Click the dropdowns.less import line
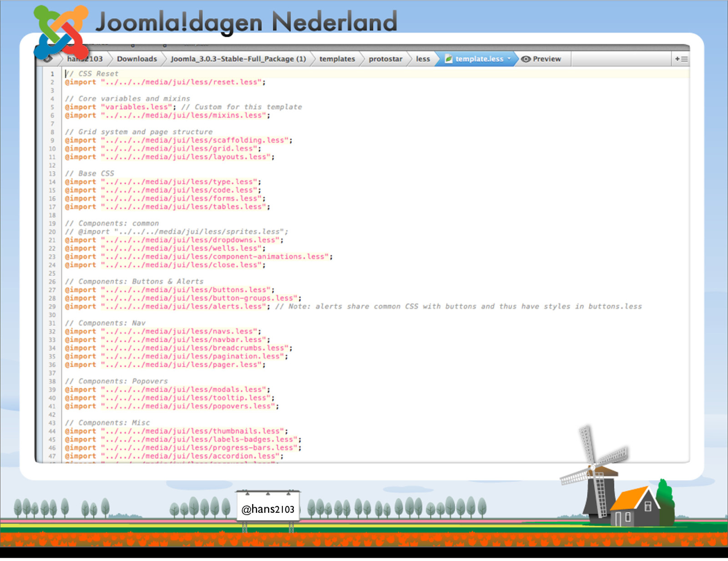Image resolution: width=728 pixels, height=561 pixels. tap(174, 240)
